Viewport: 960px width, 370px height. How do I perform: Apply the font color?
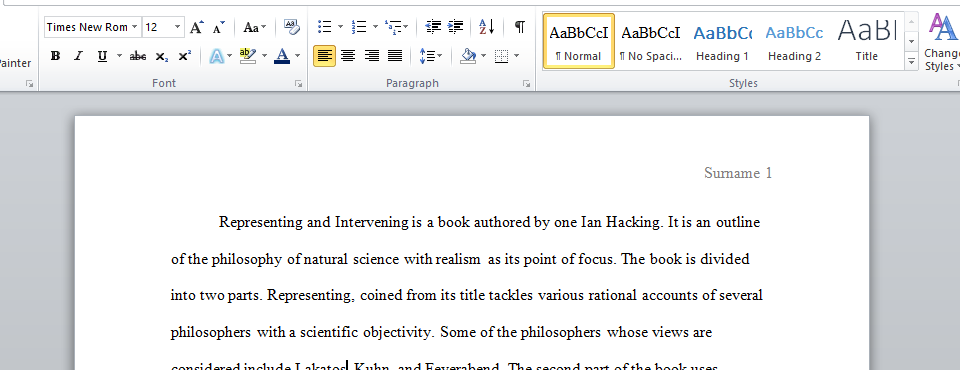point(282,56)
